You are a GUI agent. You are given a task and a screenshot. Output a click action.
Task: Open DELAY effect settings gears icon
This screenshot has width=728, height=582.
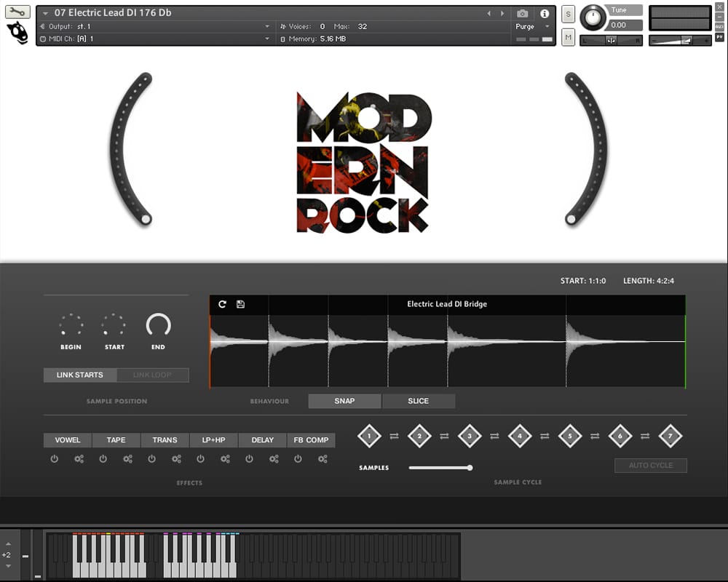pos(274,459)
